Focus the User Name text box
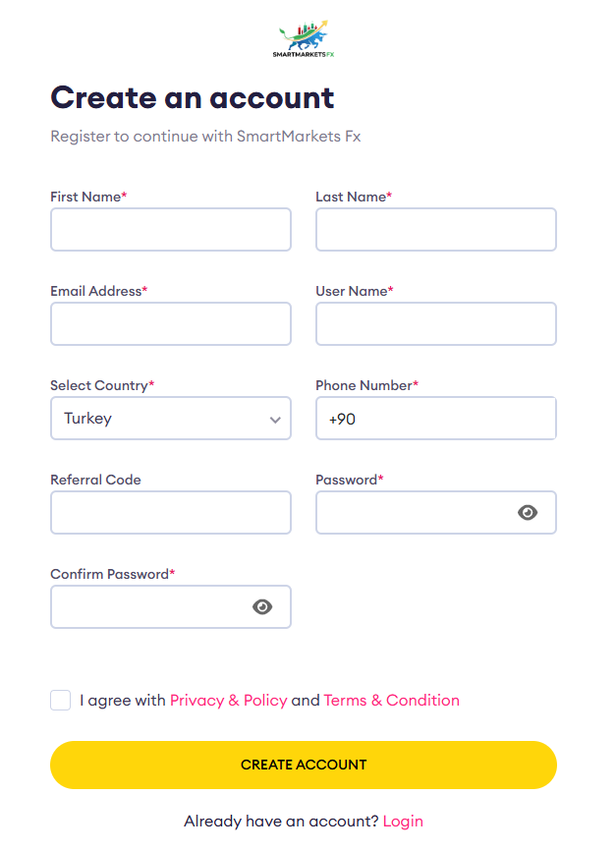The width and height of the screenshot is (616, 852). [x=435, y=324]
